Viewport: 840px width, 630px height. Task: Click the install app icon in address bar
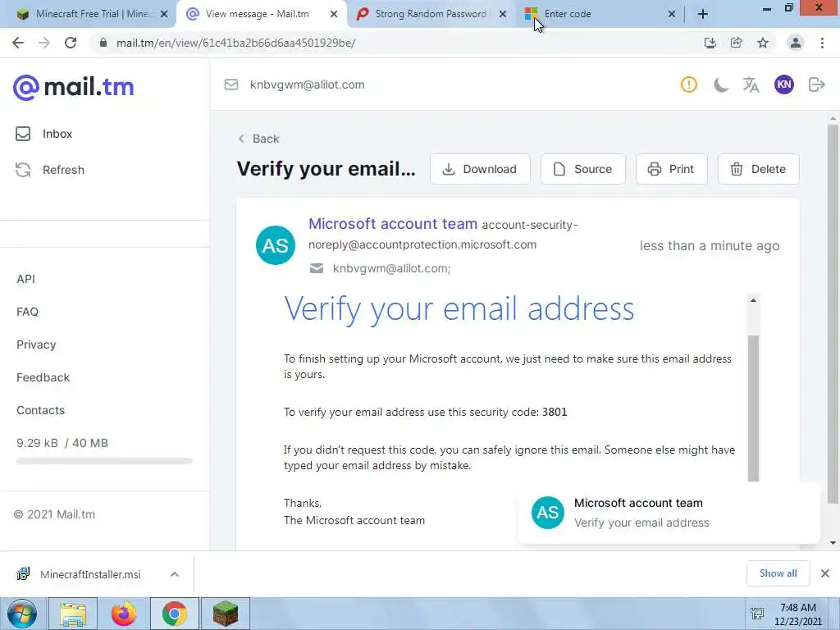[x=710, y=43]
